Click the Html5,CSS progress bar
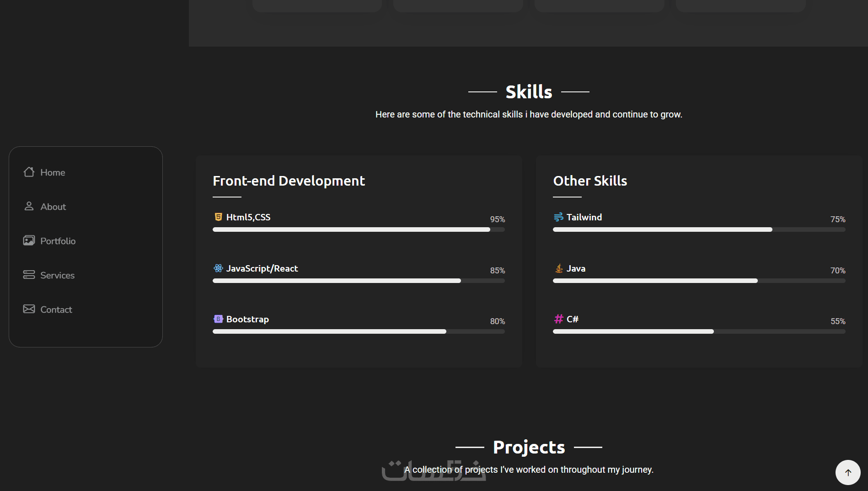The image size is (868, 491). pyautogui.click(x=359, y=229)
